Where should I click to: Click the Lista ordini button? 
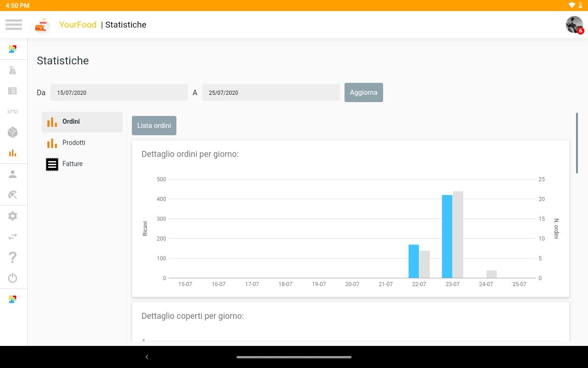[154, 126]
